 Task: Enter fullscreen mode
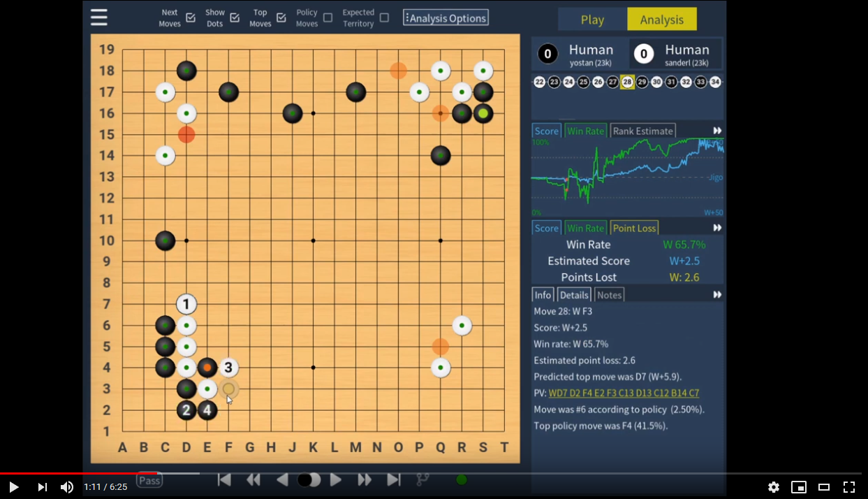[849, 487]
